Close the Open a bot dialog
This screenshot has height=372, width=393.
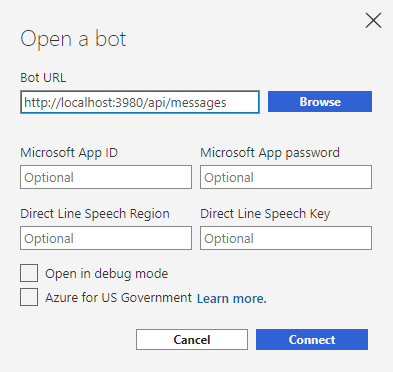tap(373, 21)
